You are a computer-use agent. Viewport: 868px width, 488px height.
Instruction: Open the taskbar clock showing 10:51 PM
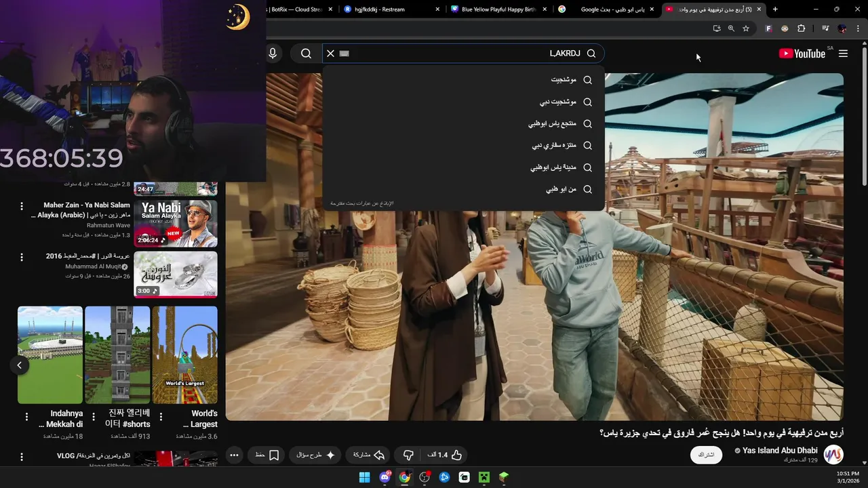(x=848, y=477)
